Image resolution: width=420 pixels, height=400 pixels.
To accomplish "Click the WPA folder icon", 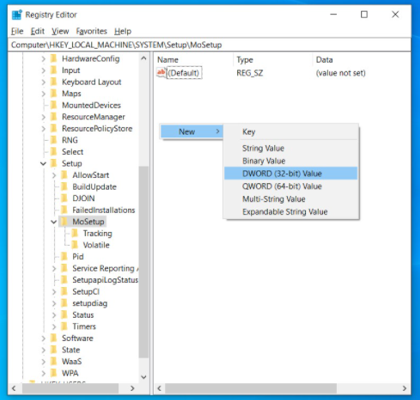I will coord(54,373).
